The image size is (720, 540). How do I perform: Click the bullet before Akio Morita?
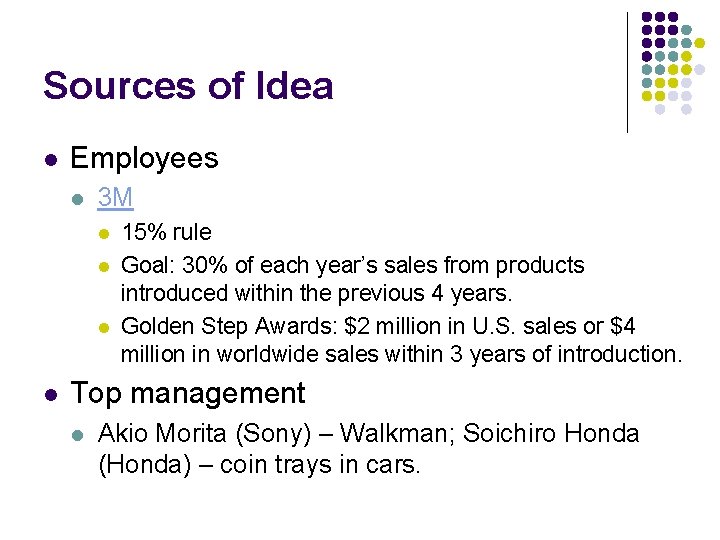coord(77,434)
